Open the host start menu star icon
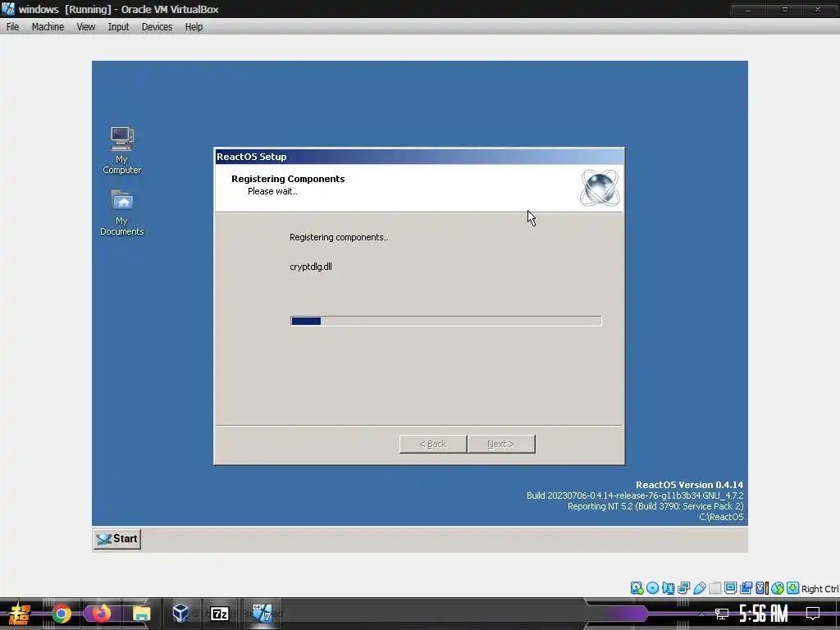Screen dimensions: 840x630 pyautogui.click(x=20, y=614)
